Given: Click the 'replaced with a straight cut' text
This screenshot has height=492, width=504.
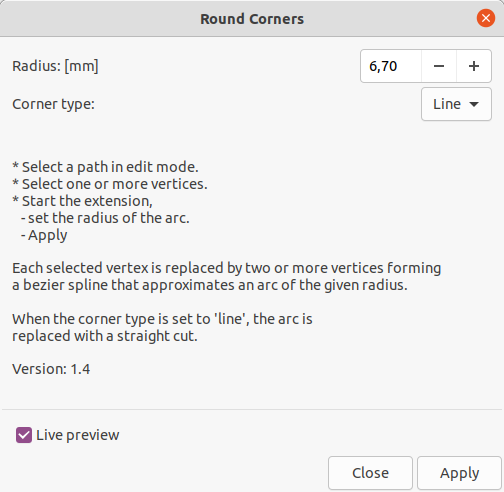Looking at the screenshot, I should tap(105, 336).
